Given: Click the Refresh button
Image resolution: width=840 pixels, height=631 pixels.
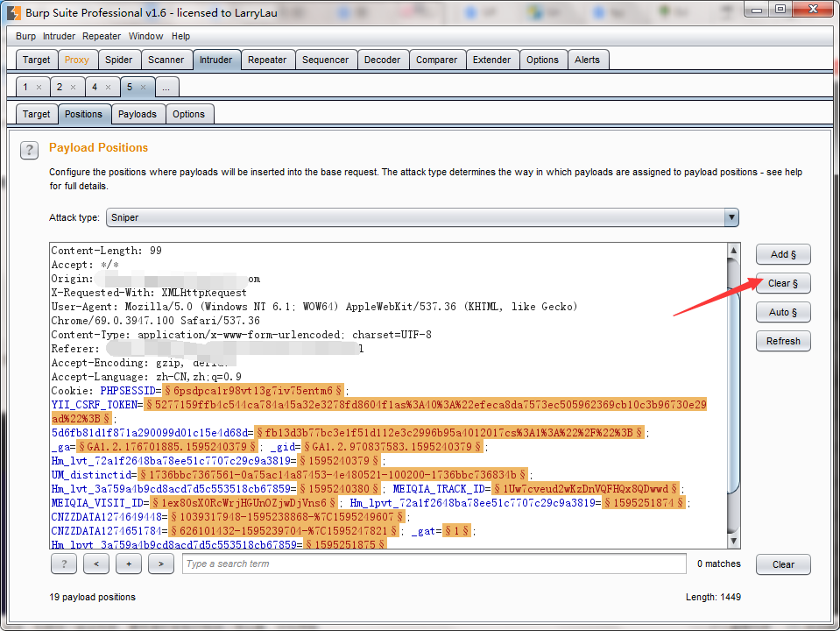Looking at the screenshot, I should point(783,342).
